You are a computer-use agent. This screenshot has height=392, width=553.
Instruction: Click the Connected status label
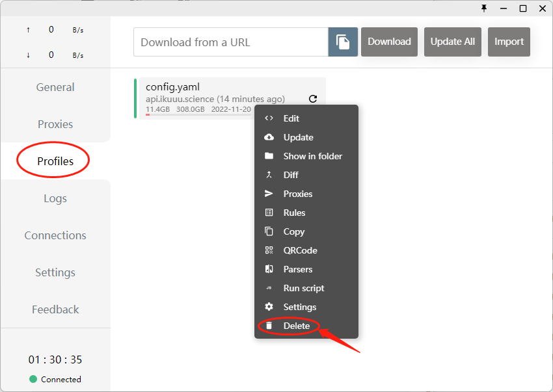coord(61,379)
